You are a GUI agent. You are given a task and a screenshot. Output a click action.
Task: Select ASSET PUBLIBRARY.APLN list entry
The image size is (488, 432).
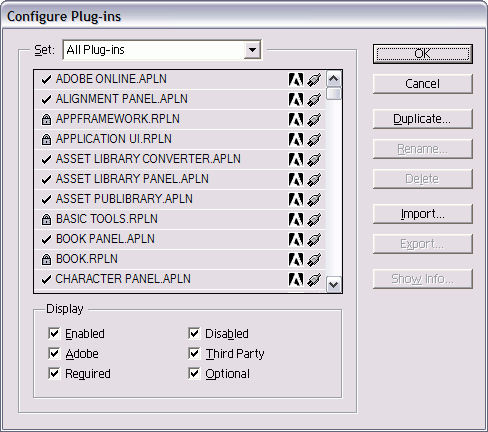point(180,199)
